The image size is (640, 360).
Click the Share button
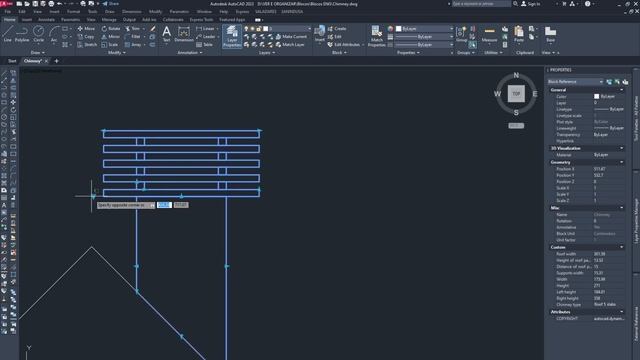pos(110,4)
